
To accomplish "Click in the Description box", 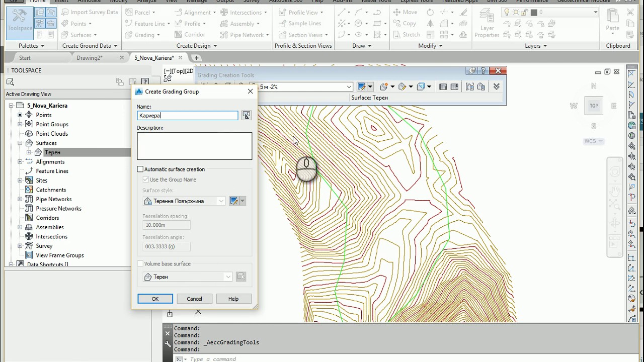I will (x=195, y=146).
